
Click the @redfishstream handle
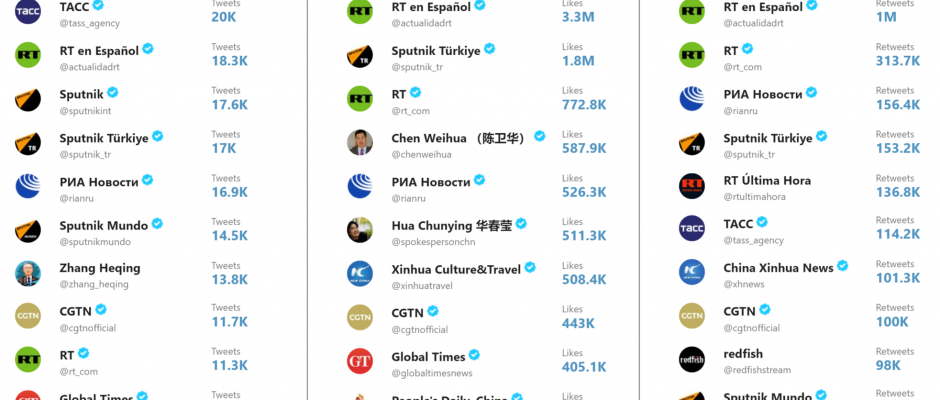(x=757, y=370)
